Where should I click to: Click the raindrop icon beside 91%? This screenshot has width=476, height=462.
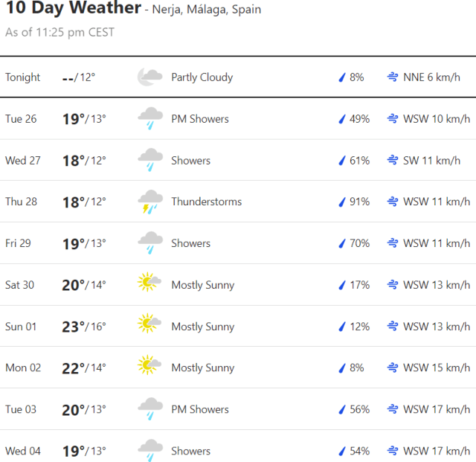343,202
